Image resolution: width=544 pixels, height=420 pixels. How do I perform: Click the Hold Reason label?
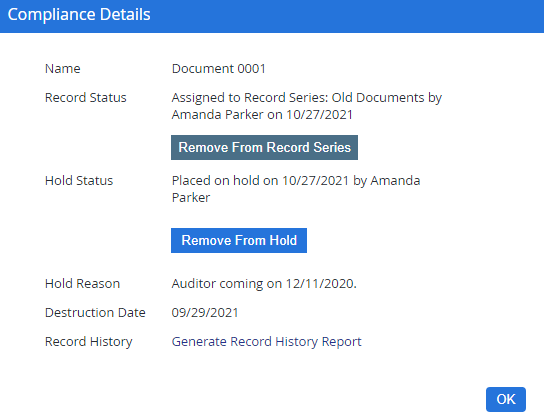coord(83,284)
